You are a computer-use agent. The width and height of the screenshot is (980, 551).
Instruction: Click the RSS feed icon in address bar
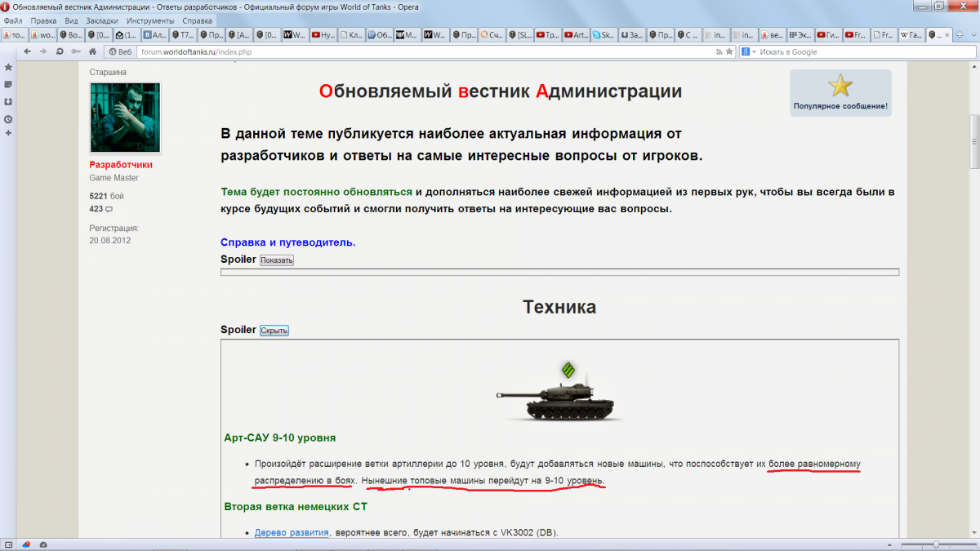click(719, 51)
